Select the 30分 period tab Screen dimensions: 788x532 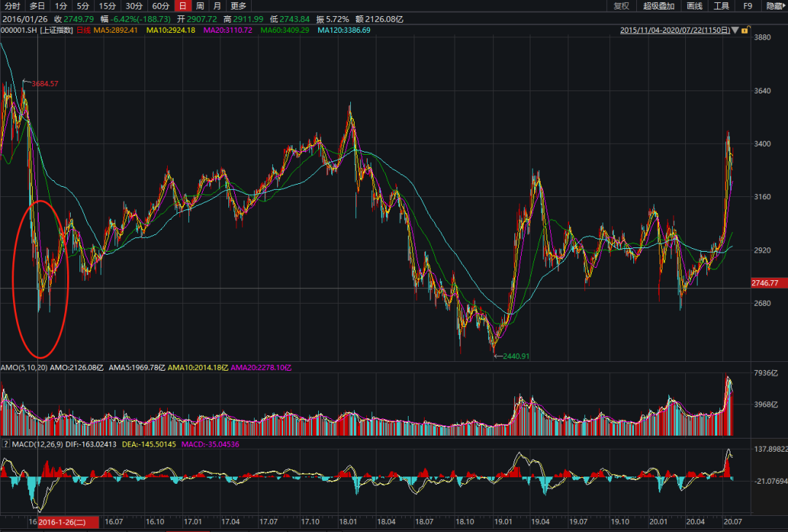[x=134, y=6]
